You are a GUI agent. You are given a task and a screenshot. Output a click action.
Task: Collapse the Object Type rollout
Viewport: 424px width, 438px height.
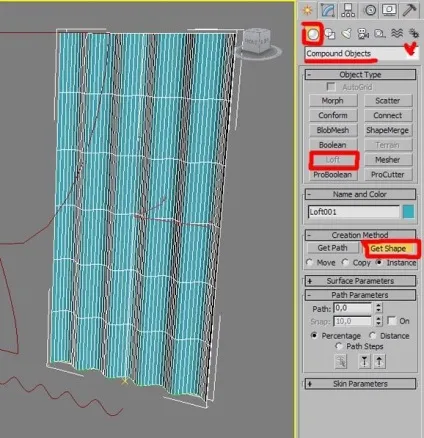pos(360,74)
